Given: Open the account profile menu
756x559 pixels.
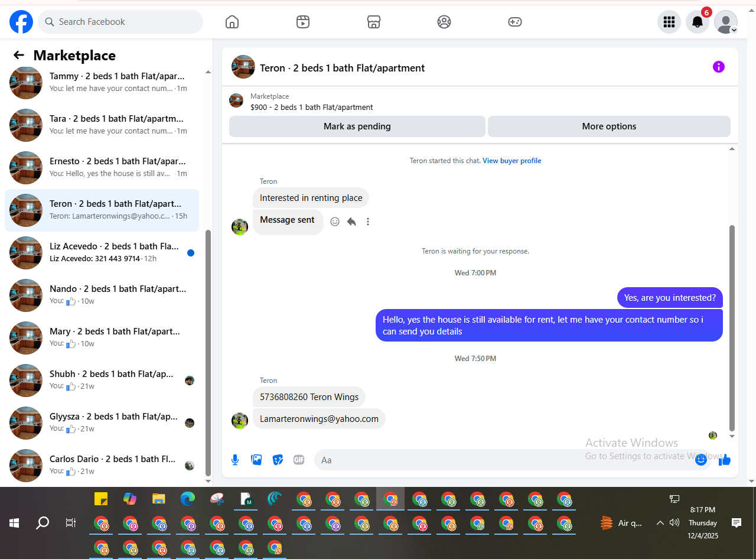Looking at the screenshot, I should click(726, 22).
